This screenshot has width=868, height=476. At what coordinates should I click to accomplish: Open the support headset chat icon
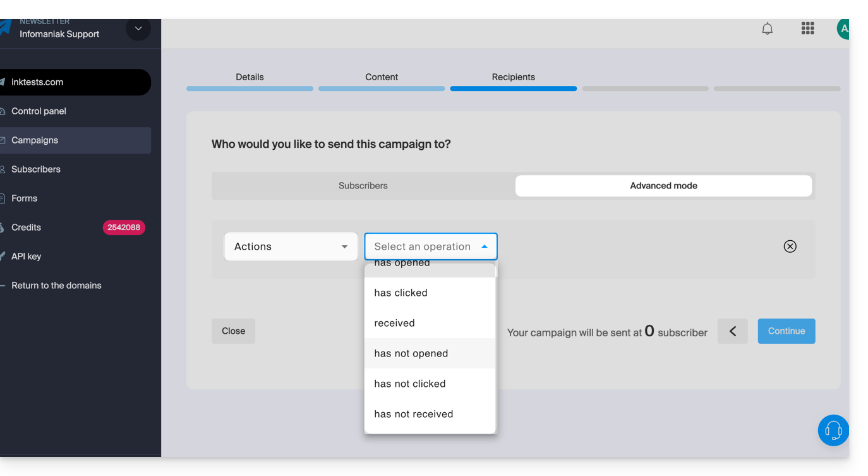coord(833,430)
